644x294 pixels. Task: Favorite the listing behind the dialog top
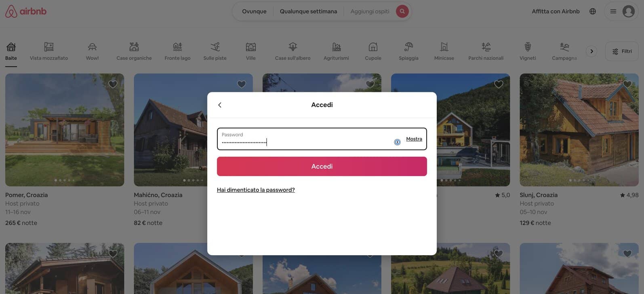(370, 84)
